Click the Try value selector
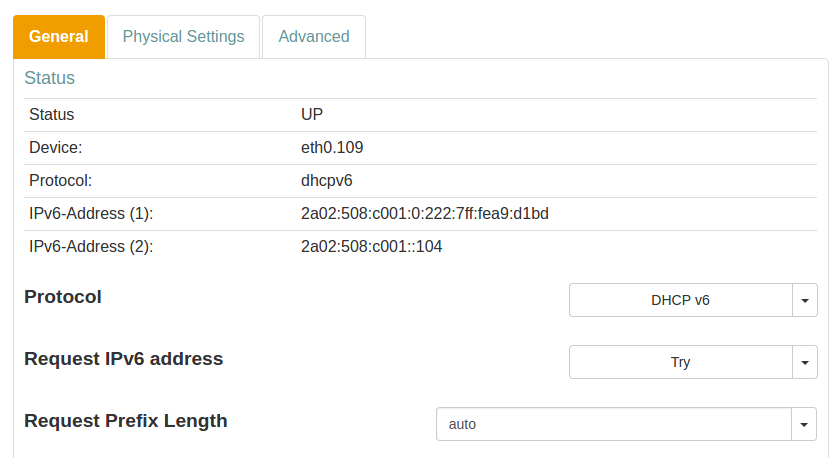Screen dimensions: 840x458 pos(680,362)
